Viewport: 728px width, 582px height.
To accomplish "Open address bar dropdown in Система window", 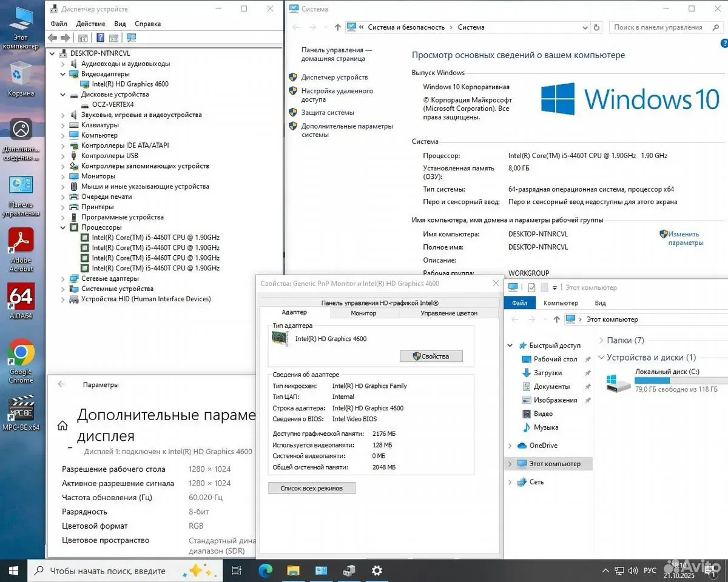I will (x=585, y=27).
